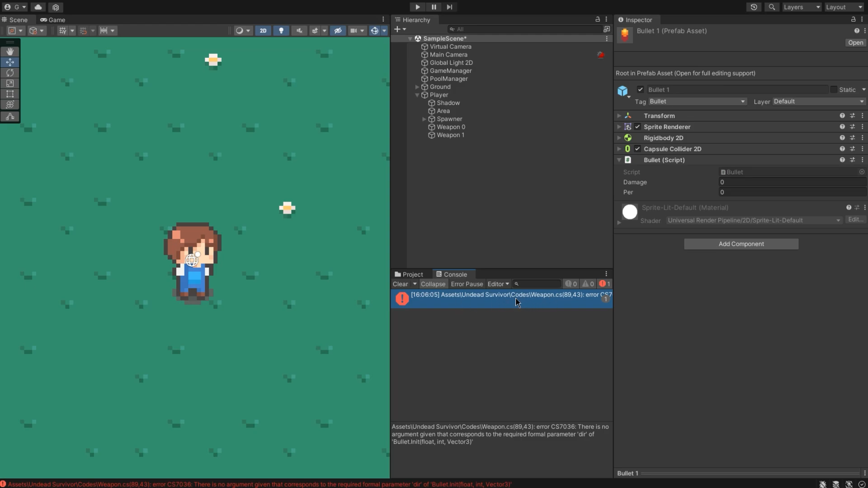This screenshot has height=488, width=868.
Task: Click the Add Component button
Action: [x=741, y=244]
